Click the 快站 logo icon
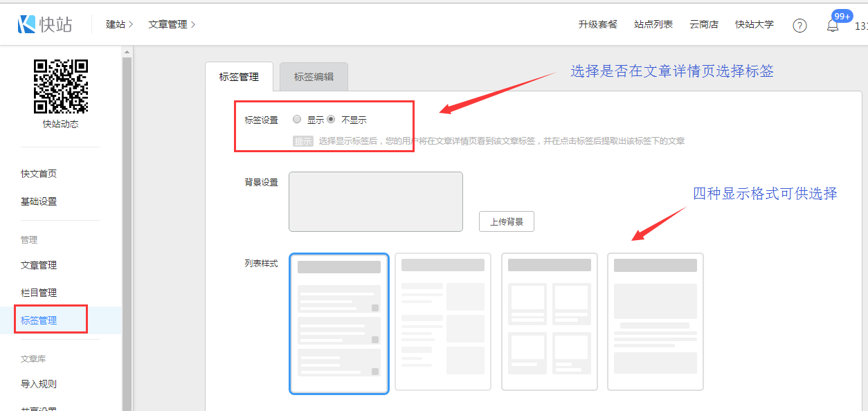Image resolution: width=868 pixels, height=411 pixels. coord(26,24)
